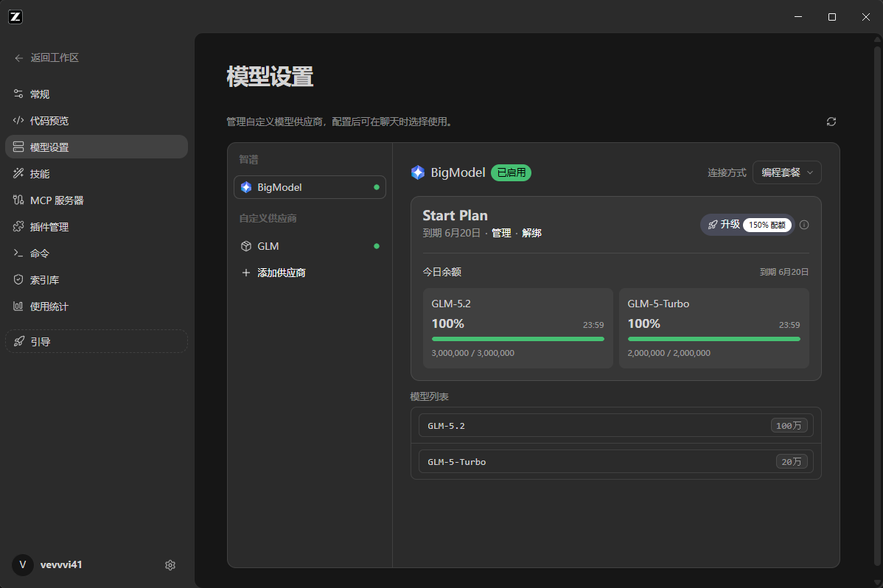Click the Start Plan title
The image size is (883, 588).
[x=455, y=216]
